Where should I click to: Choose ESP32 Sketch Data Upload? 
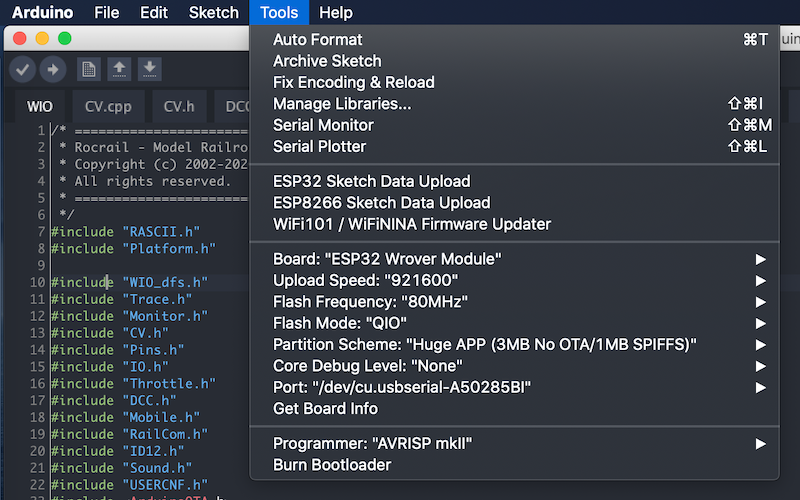click(x=371, y=181)
